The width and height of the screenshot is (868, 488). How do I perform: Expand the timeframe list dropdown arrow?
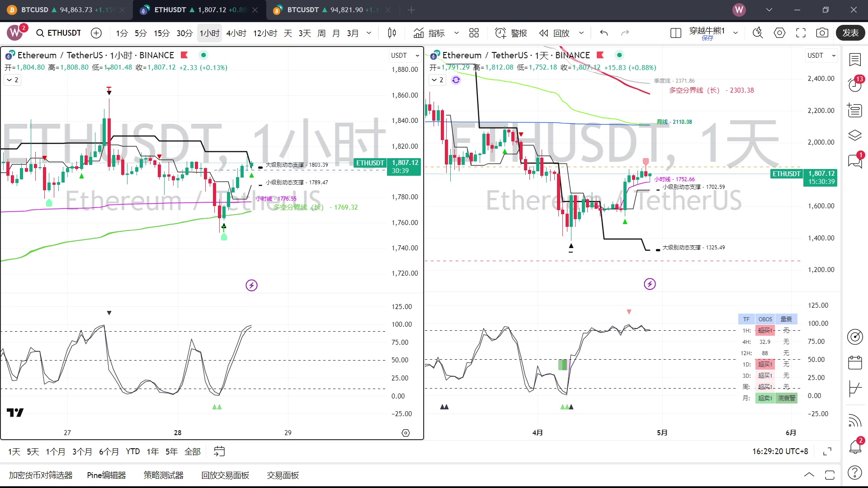(x=369, y=33)
